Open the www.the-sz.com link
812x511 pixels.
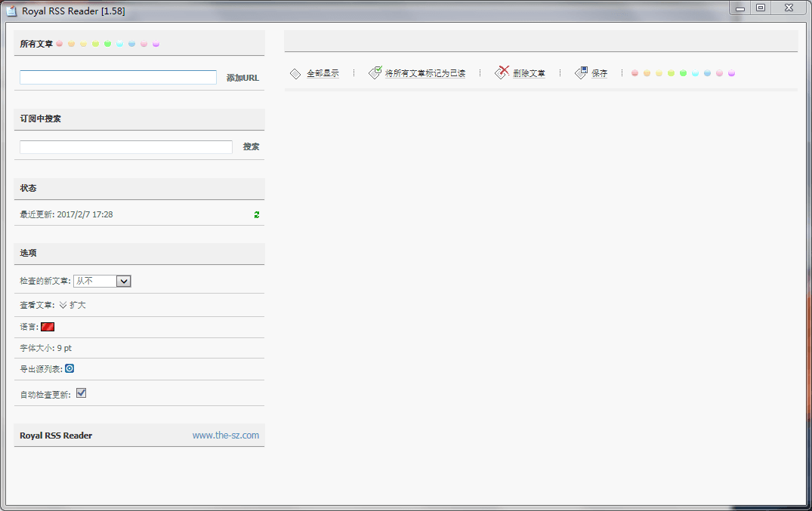[x=225, y=435]
